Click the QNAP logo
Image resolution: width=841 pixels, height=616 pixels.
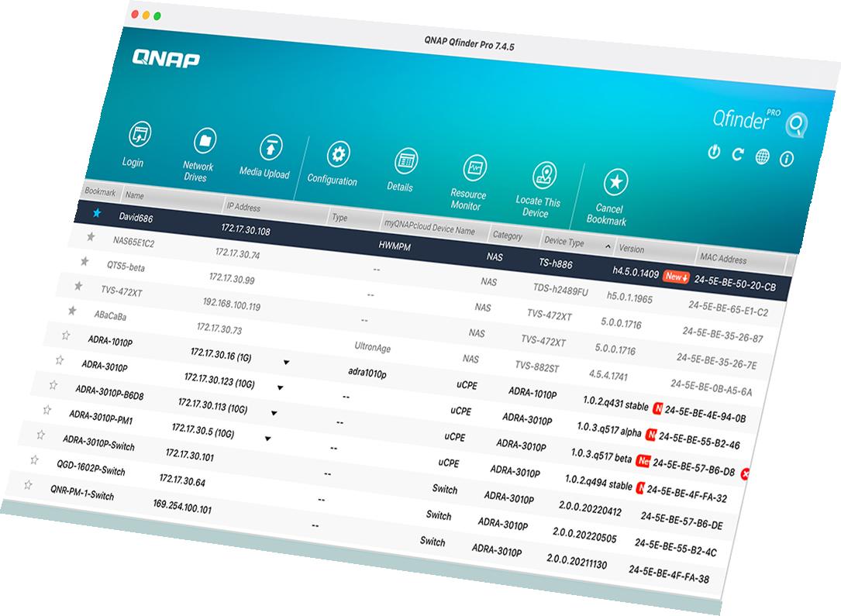pyautogui.click(x=166, y=58)
